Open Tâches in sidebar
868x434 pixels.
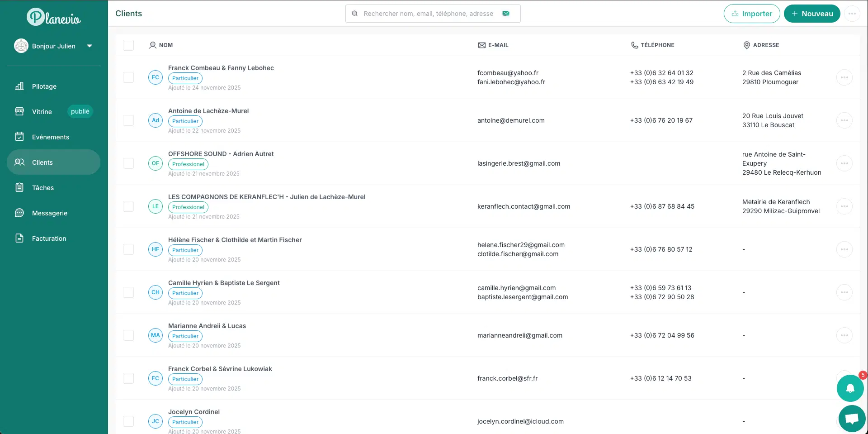tap(43, 188)
